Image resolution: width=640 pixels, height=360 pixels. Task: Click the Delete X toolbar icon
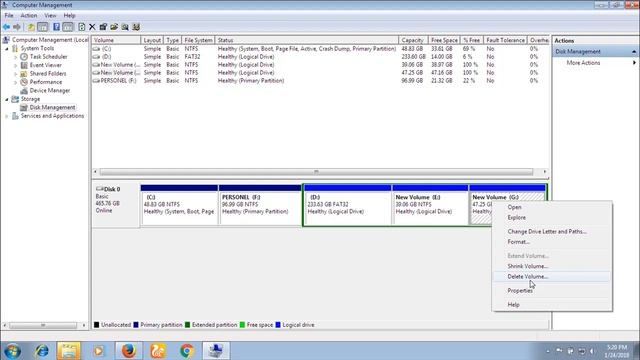click(92, 27)
